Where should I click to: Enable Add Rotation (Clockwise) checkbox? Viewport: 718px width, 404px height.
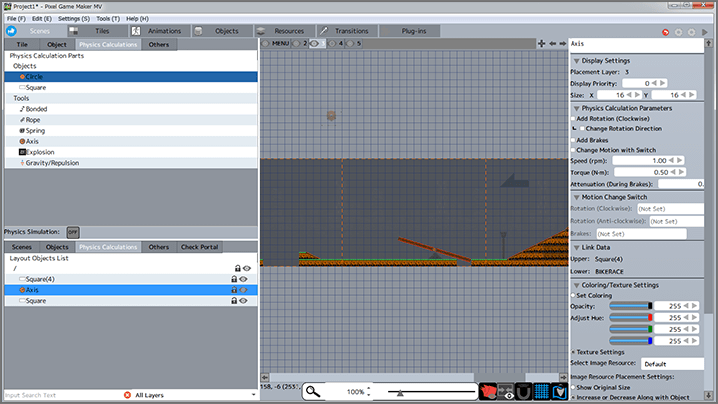[573, 118]
